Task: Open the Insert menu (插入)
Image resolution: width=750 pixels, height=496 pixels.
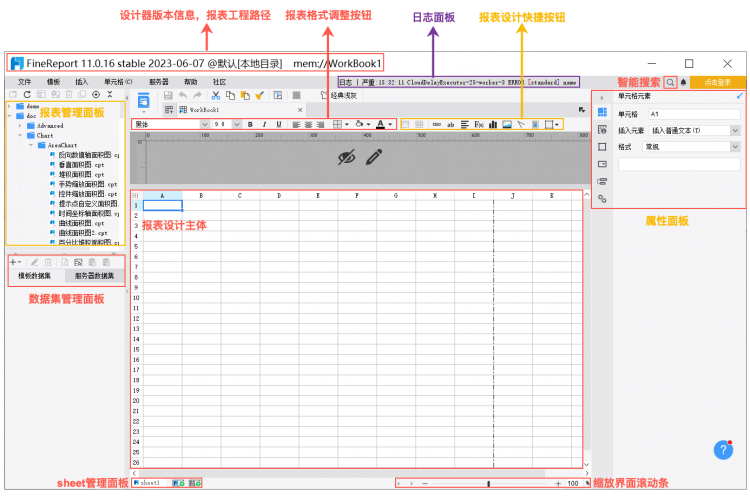Action: point(81,82)
